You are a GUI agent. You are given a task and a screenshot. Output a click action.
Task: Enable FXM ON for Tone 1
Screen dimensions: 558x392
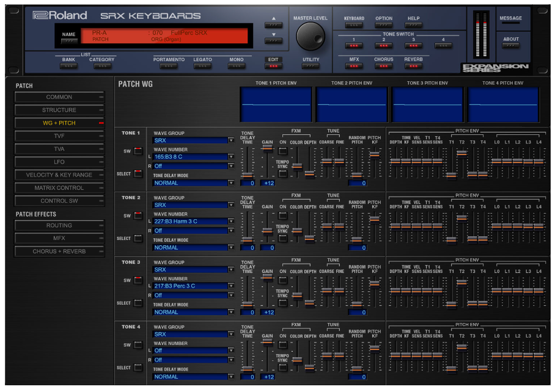point(283,151)
